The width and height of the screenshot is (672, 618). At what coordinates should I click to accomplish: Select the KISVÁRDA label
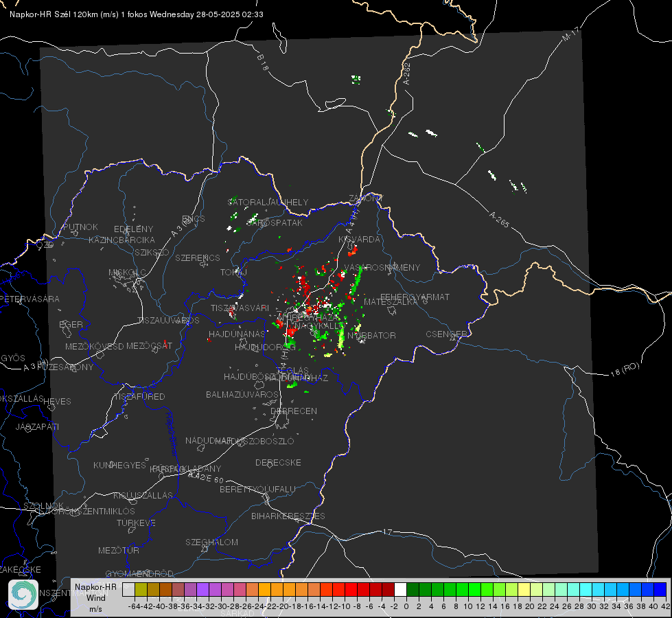coord(359,240)
